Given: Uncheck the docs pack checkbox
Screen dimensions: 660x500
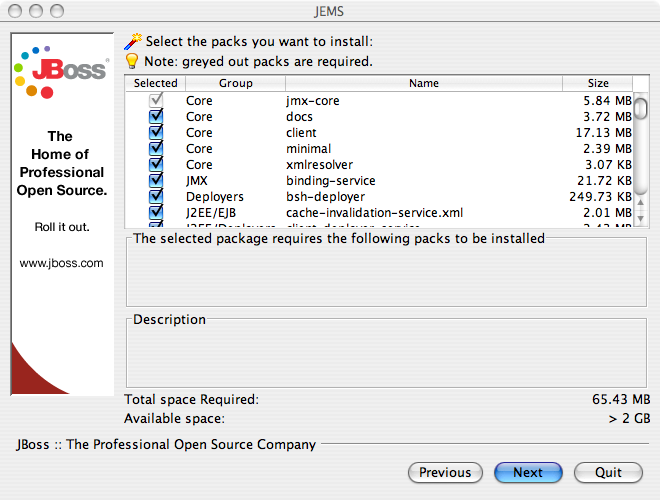Looking at the screenshot, I should pos(156,116).
